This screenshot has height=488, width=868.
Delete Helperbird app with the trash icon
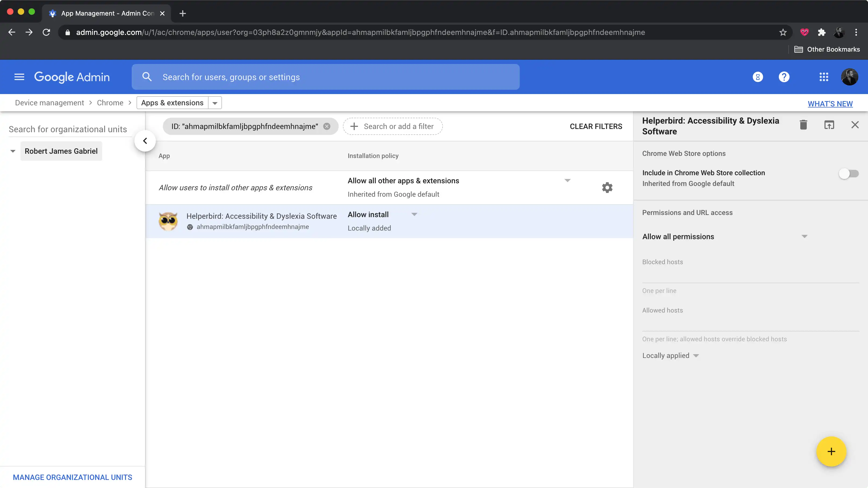tap(803, 125)
